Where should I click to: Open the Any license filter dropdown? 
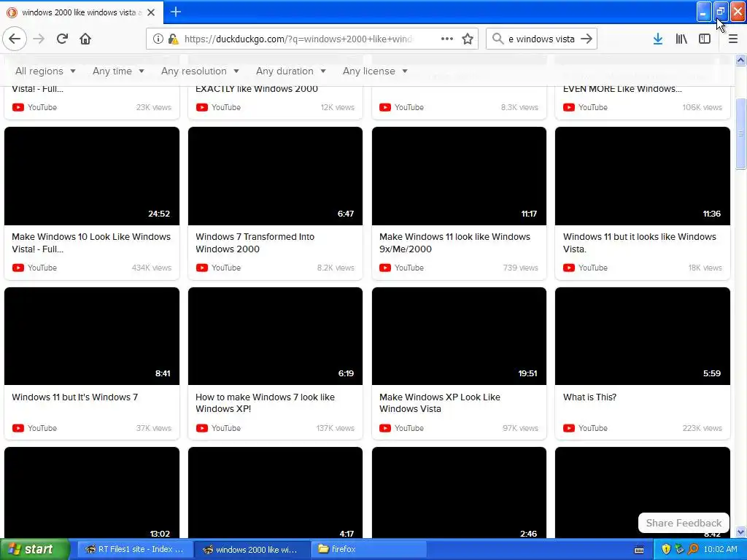tap(375, 71)
